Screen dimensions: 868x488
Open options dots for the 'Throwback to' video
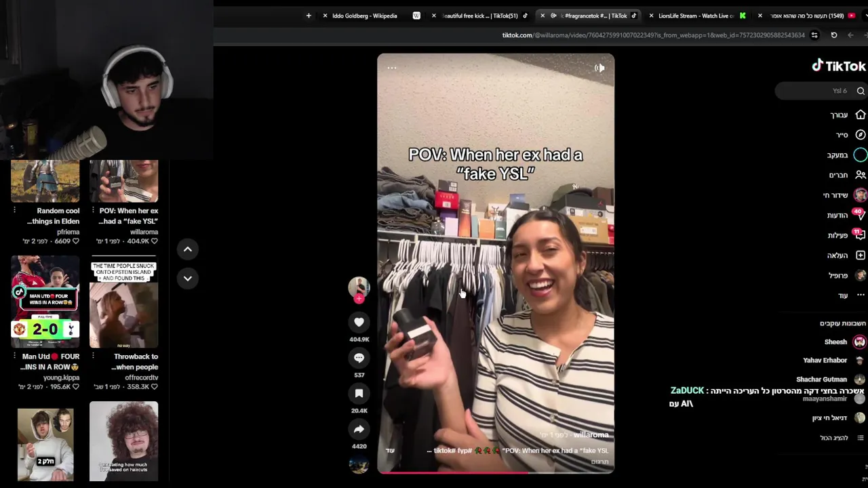[x=92, y=356]
